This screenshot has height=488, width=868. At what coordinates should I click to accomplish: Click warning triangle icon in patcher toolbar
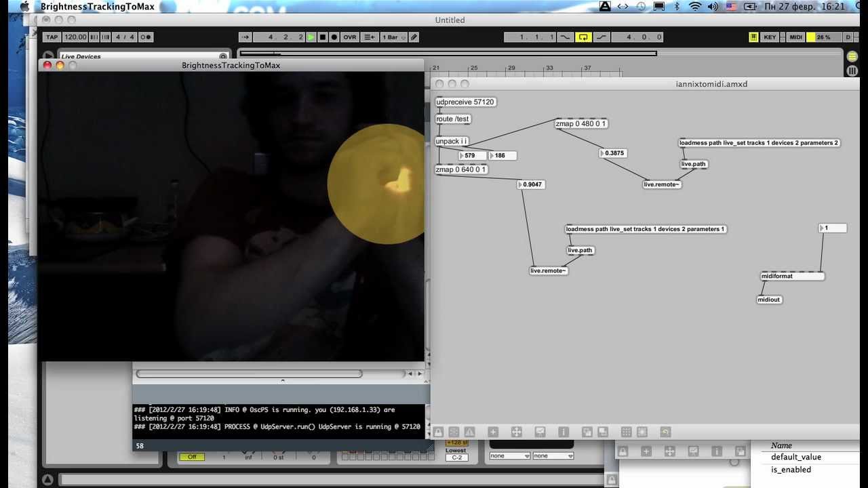469,432
